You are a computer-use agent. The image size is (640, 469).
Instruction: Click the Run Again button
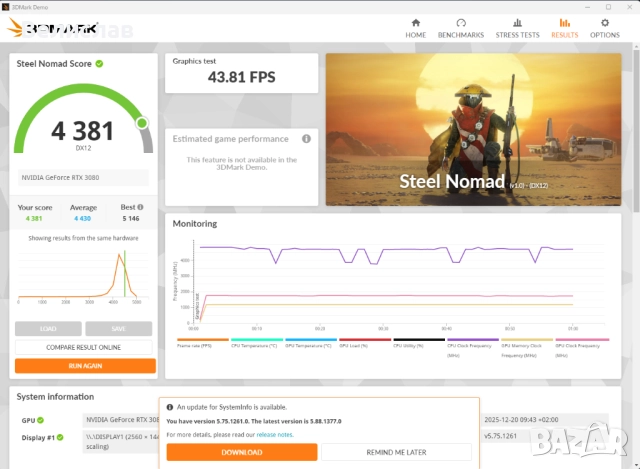[85, 366]
